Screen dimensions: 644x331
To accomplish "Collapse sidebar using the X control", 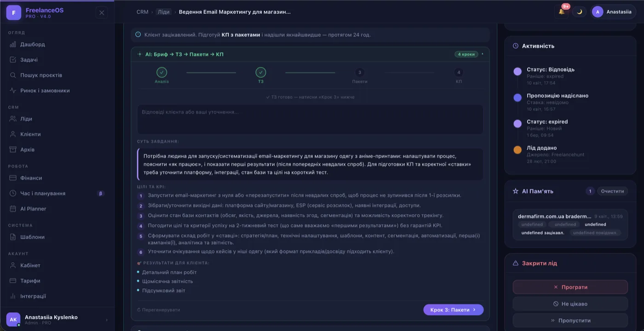I will point(101,12).
